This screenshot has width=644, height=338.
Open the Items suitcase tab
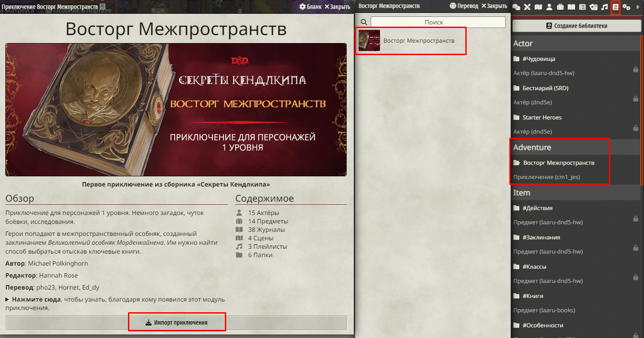(560, 7)
